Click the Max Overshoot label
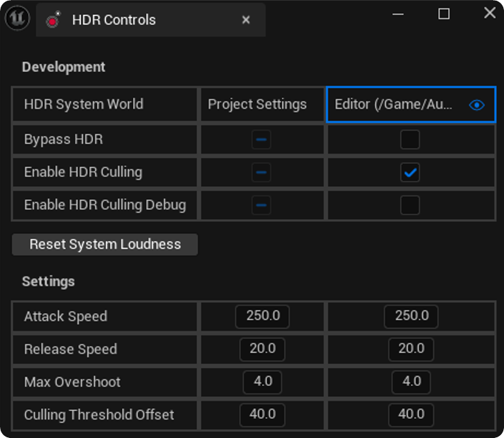 (x=72, y=382)
